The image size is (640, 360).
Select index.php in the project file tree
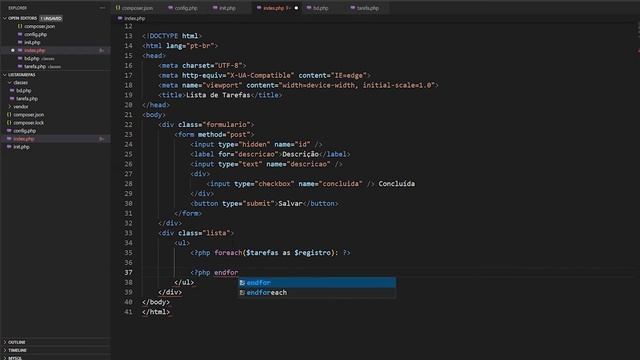[x=24, y=139]
